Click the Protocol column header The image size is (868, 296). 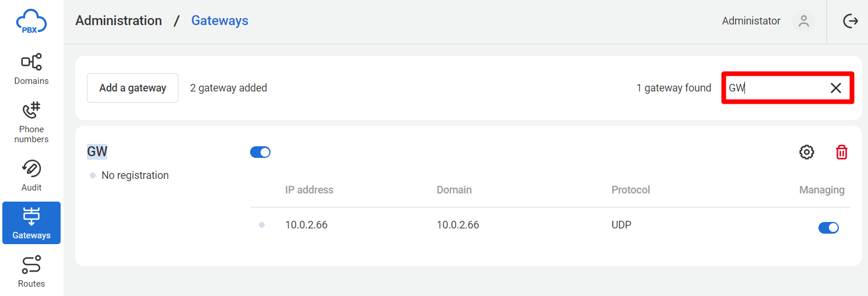(630, 190)
